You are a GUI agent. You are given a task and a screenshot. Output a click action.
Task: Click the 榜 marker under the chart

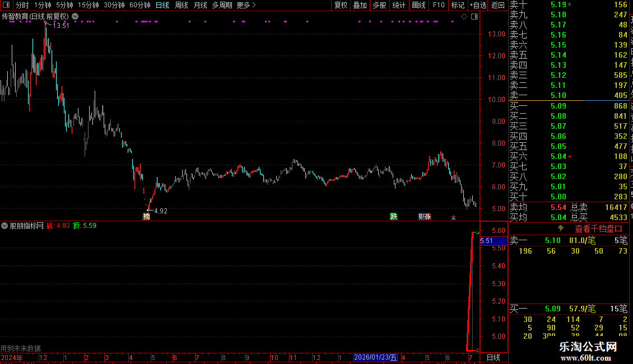coord(147,217)
